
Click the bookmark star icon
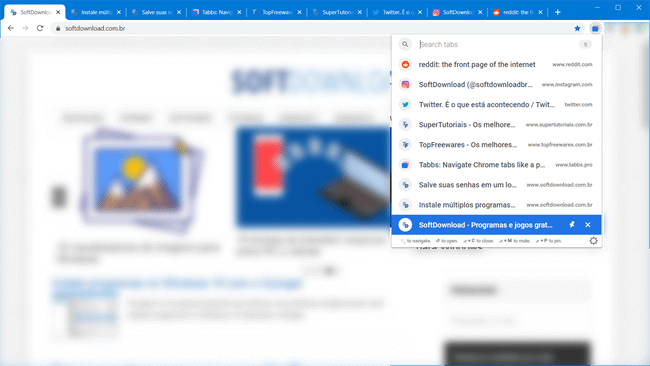pos(577,28)
